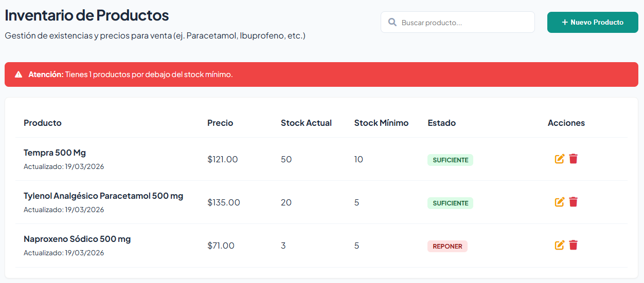Edit the Tylenol Analgésico Paracetamol entry
The image size is (644, 283).
tap(560, 202)
